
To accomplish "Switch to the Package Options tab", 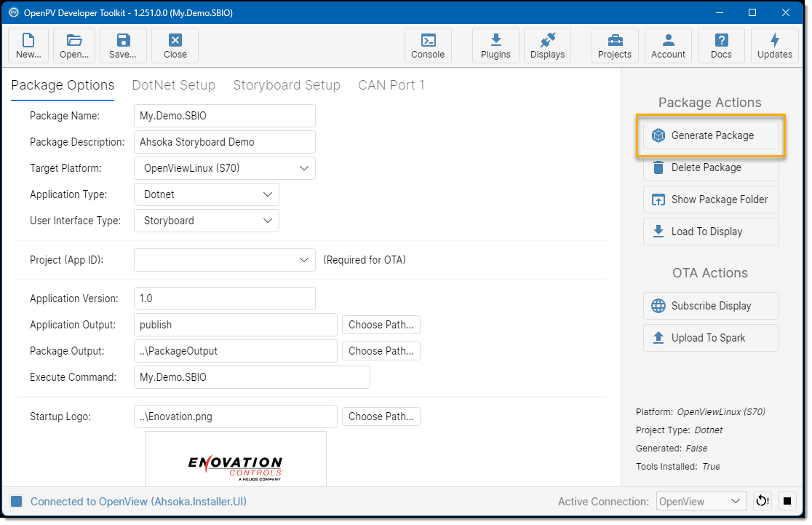I will click(x=63, y=85).
